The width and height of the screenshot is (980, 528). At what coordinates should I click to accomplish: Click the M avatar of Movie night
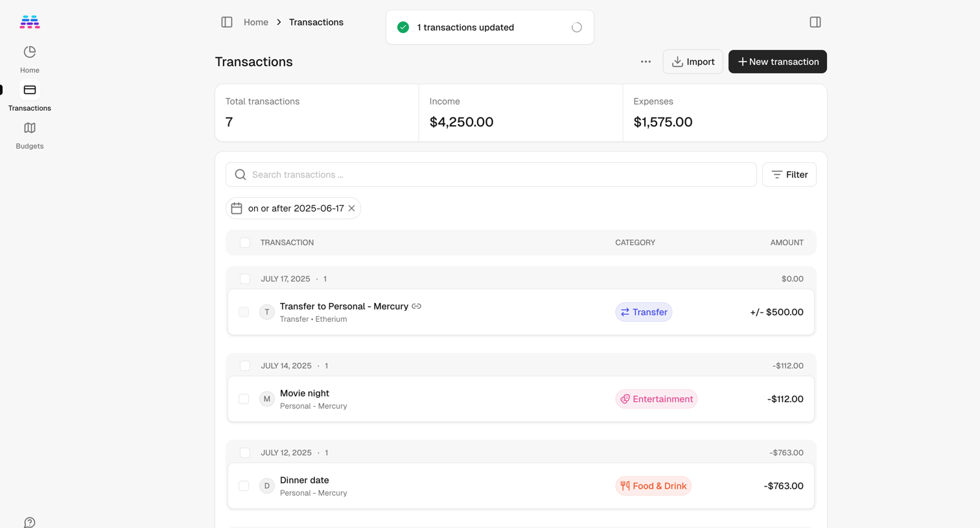267,399
